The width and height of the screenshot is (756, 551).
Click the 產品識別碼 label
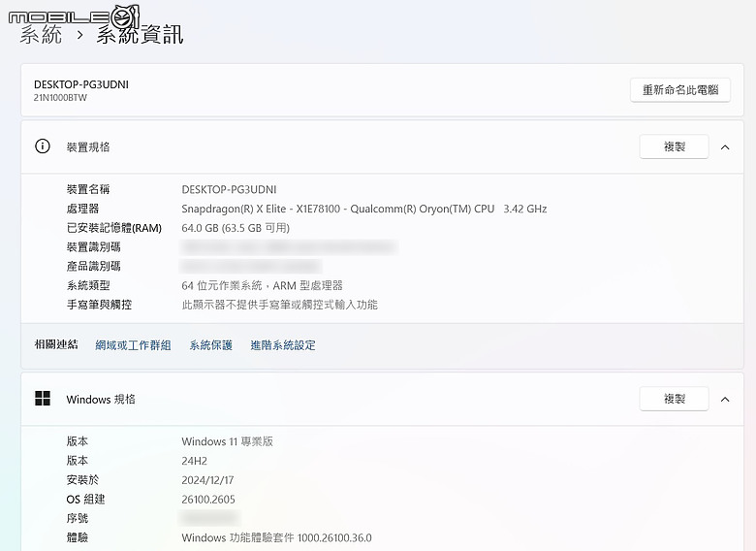click(x=94, y=267)
